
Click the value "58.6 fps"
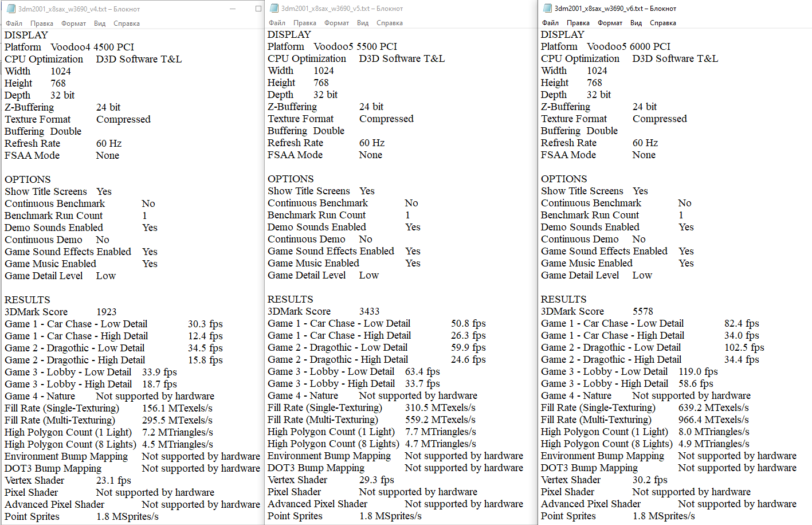696,383
